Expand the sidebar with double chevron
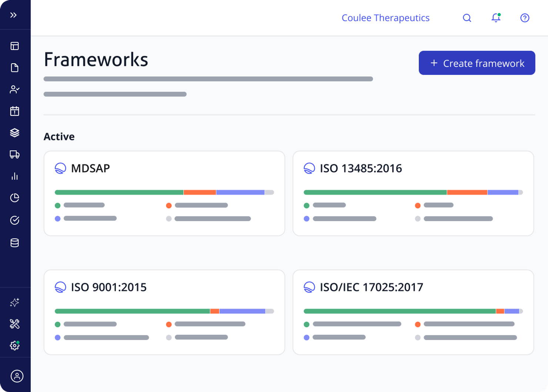The height and width of the screenshot is (392, 548). coord(14,15)
